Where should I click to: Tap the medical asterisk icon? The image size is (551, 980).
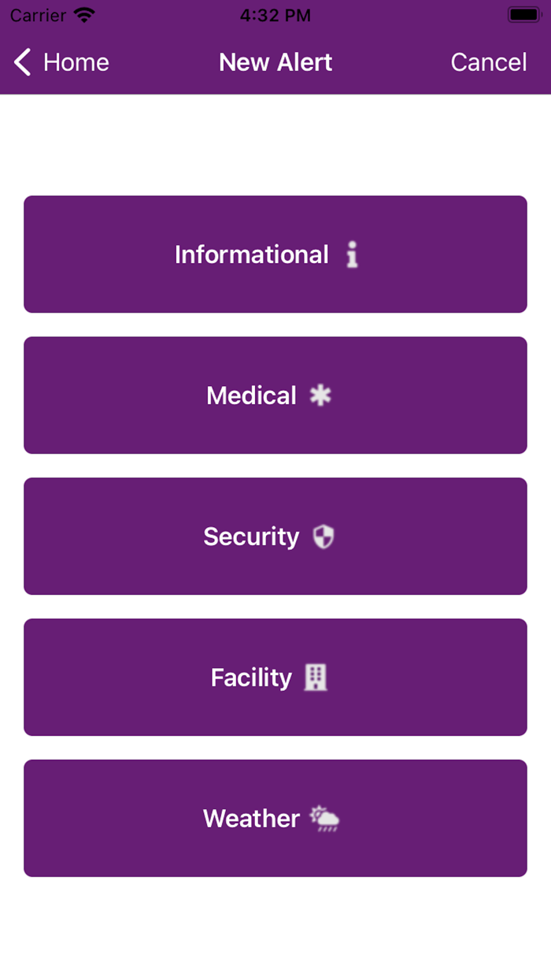click(x=320, y=395)
